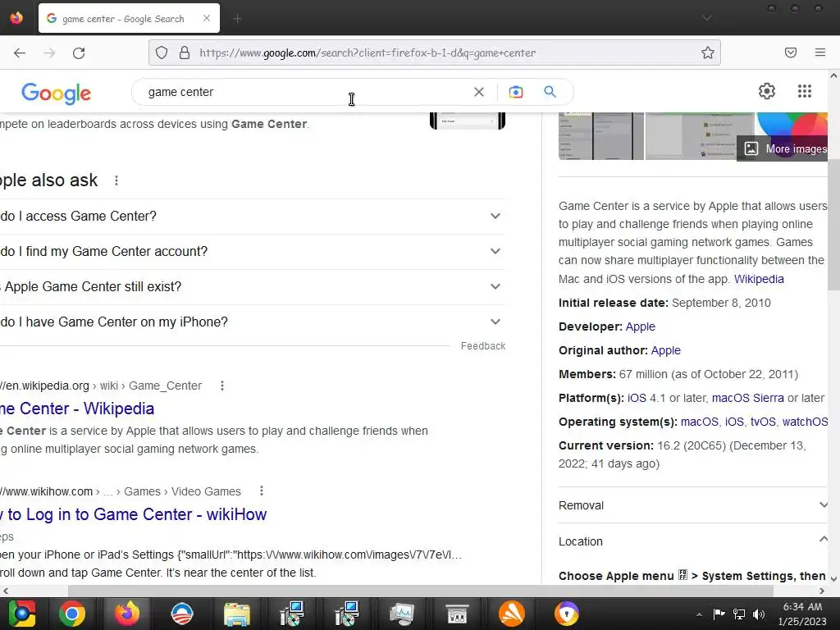Open a new tab with the plus icon
The image size is (840, 630).
click(238, 19)
